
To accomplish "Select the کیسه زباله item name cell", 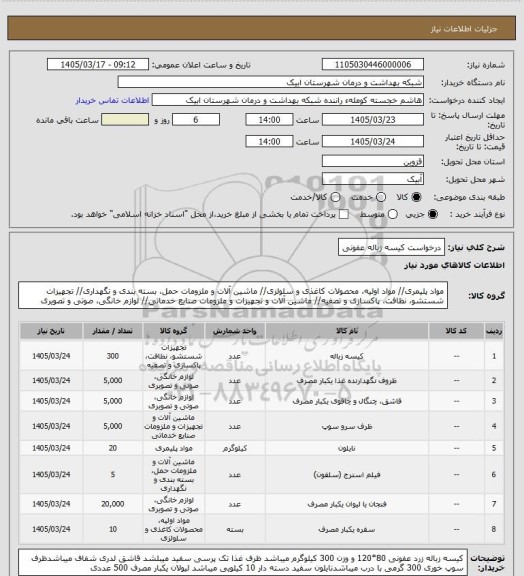I will (347, 356).
